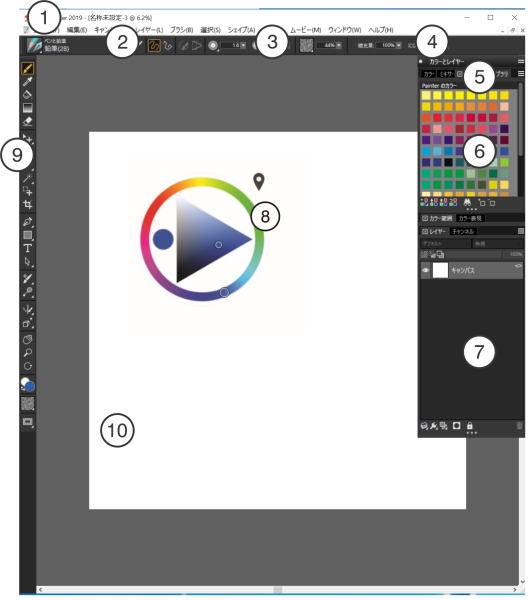This screenshot has width=532, height=600.
Task: Open the grain texture preview in property bar
Action: (x=306, y=46)
